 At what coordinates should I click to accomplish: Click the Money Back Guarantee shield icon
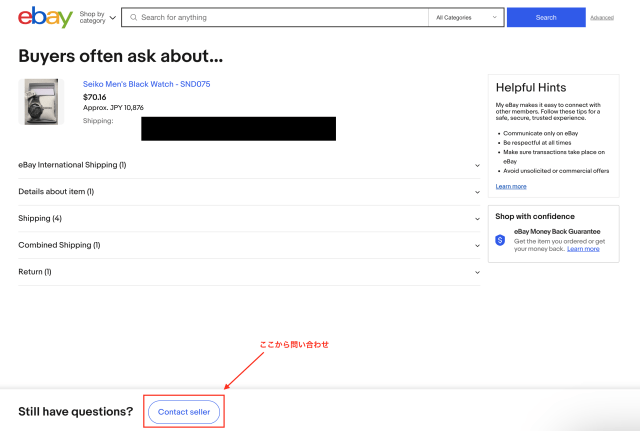(x=501, y=240)
